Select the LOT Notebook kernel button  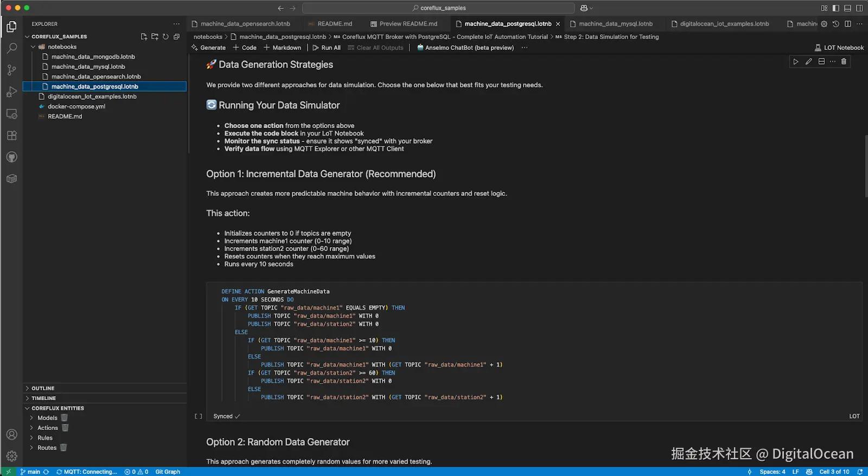click(x=839, y=48)
